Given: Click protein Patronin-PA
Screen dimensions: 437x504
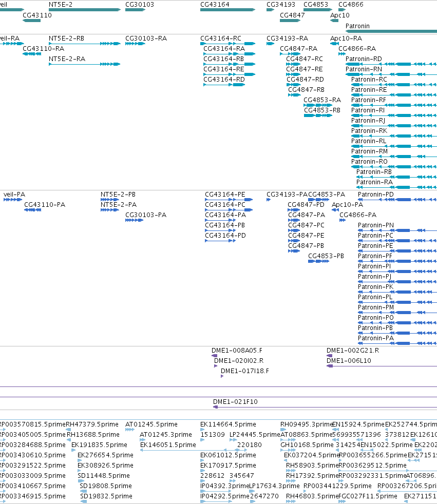Looking at the screenshot, I should click(x=397, y=344).
